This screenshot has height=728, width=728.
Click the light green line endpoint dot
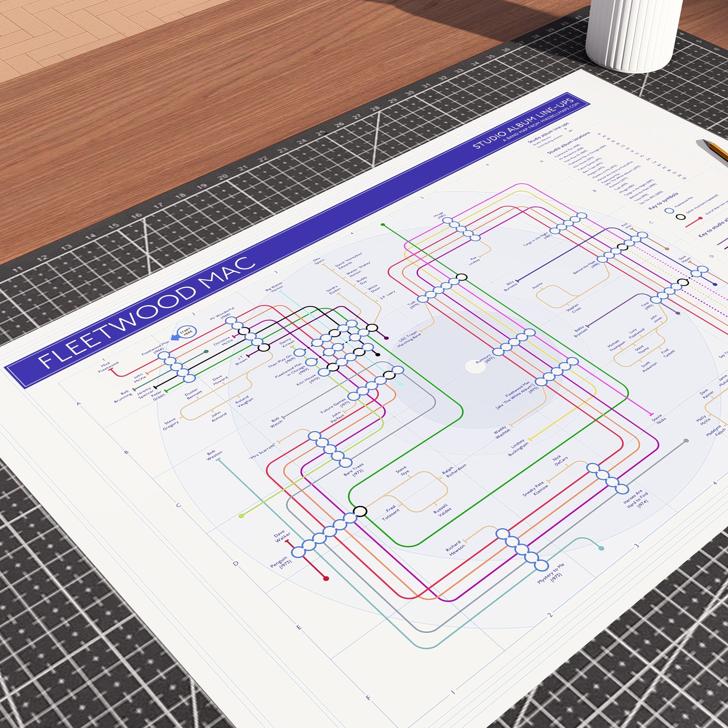pyautogui.click(x=241, y=516)
